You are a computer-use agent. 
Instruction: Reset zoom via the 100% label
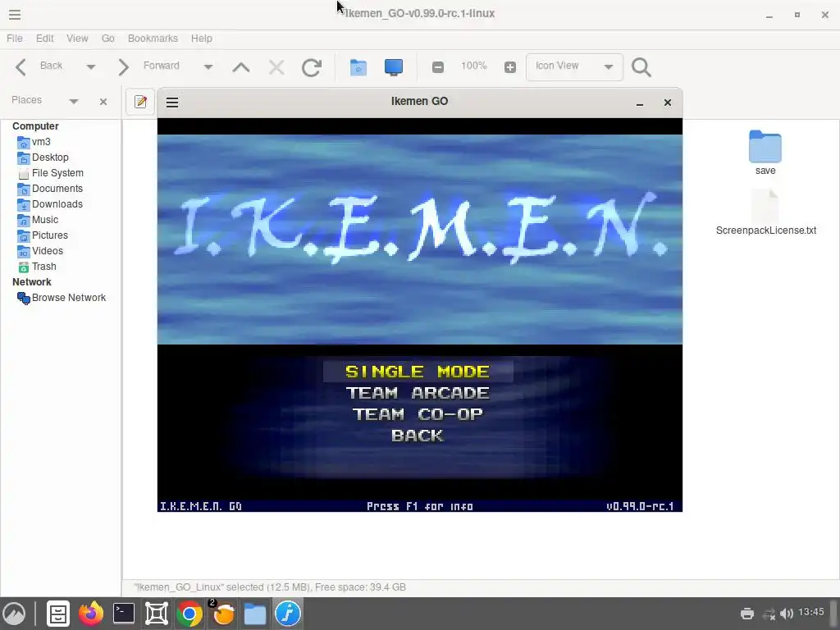[473, 66]
